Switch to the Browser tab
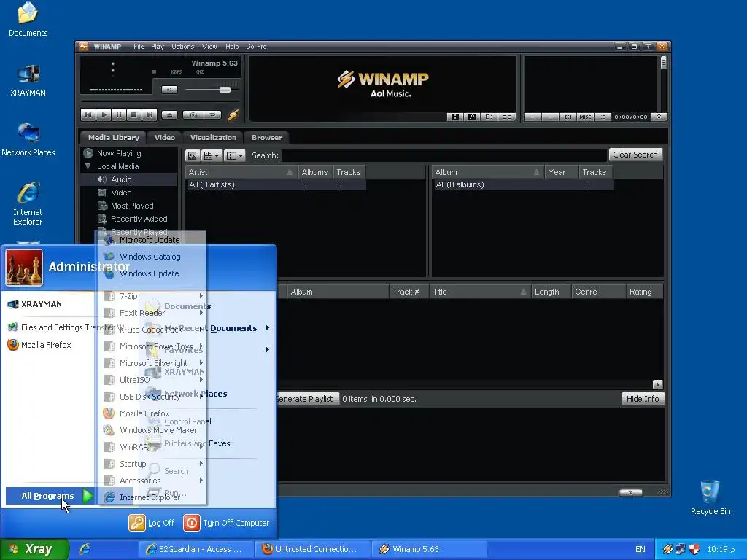The height and width of the screenshot is (560, 747). point(267,137)
